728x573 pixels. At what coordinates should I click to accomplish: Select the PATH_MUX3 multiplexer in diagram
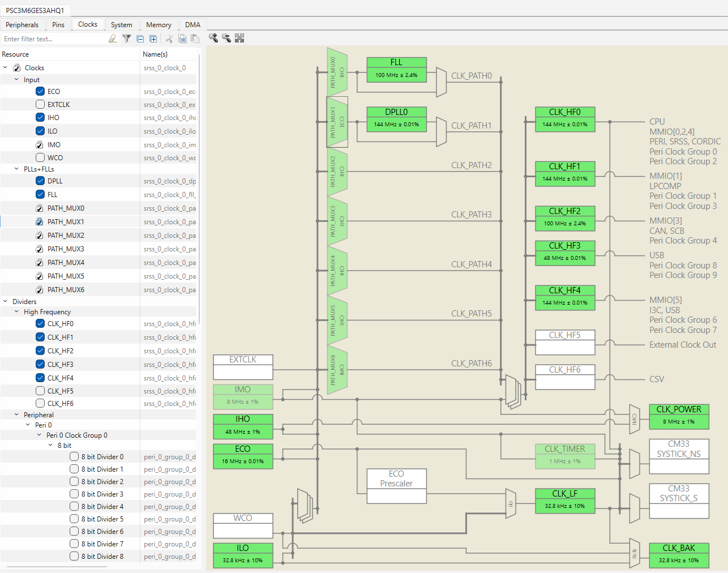(337, 221)
